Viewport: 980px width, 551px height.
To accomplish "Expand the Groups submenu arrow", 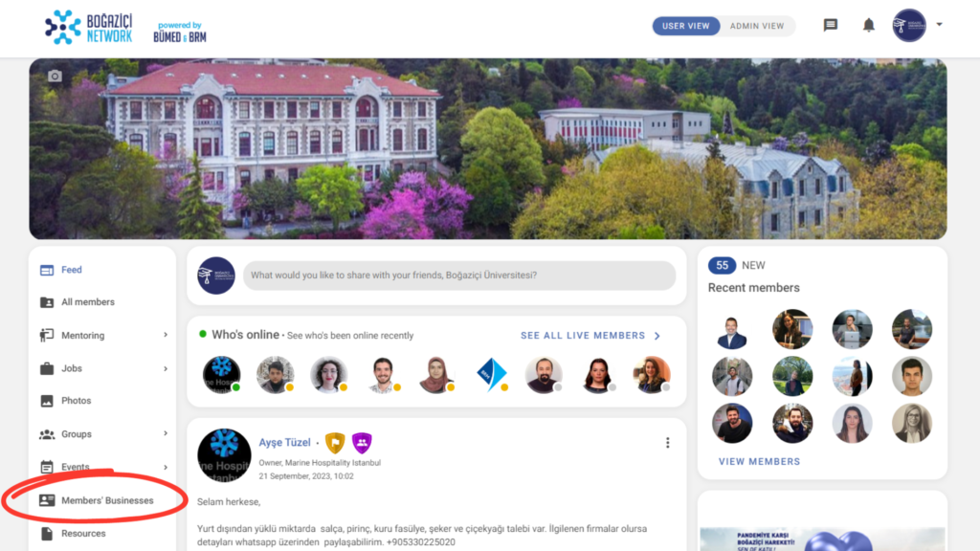I will (166, 433).
